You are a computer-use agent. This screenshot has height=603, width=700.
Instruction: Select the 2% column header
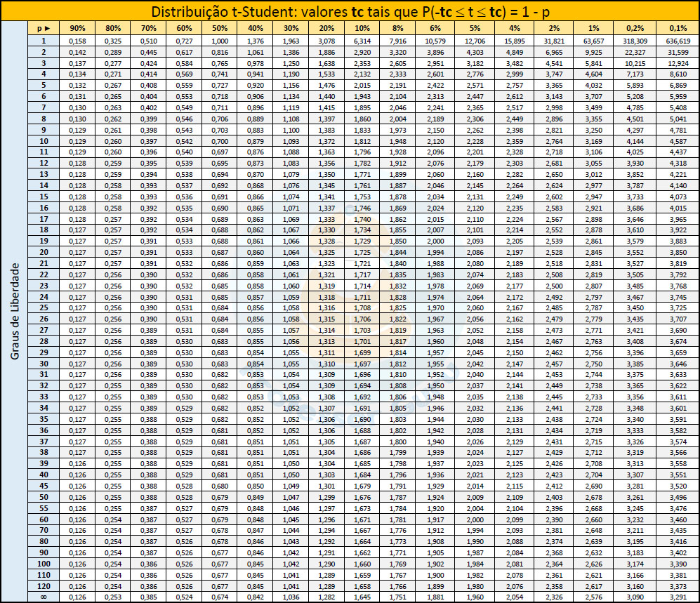(554, 28)
